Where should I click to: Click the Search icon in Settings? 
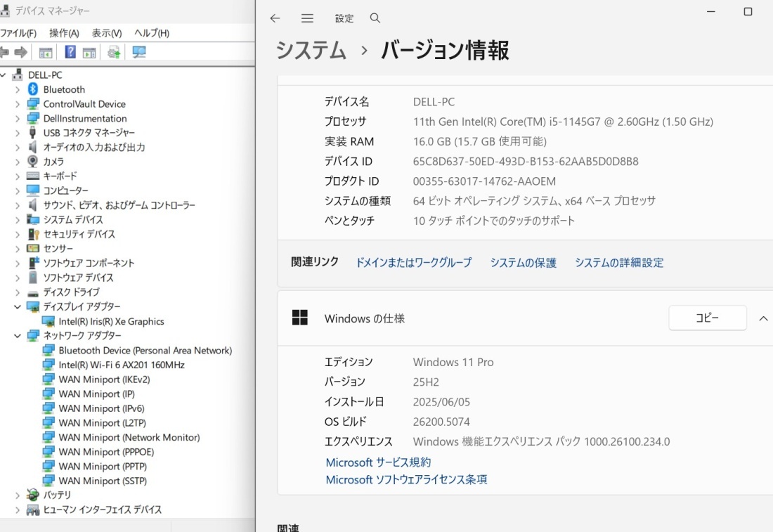coord(375,18)
